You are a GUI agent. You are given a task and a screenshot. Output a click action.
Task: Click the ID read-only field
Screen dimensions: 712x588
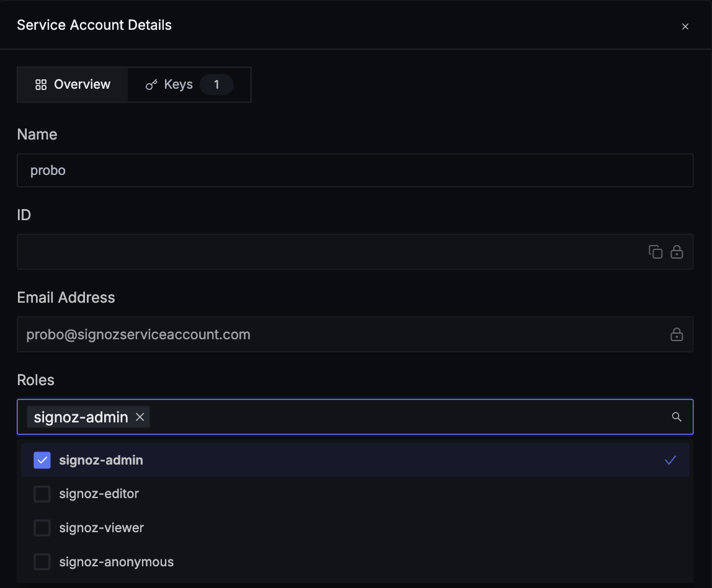(355, 252)
